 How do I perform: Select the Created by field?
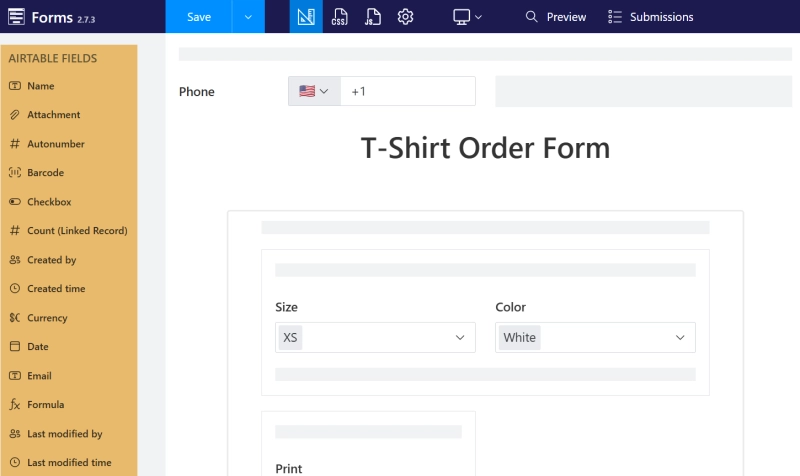click(69, 260)
